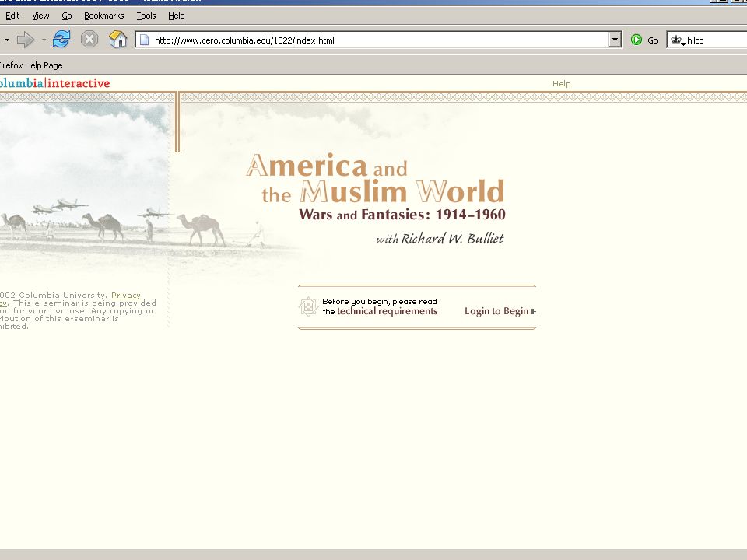Click the Wars and Fantasies: 1914-1960 subtitle
Screen dimensions: 747x560
pos(402,215)
